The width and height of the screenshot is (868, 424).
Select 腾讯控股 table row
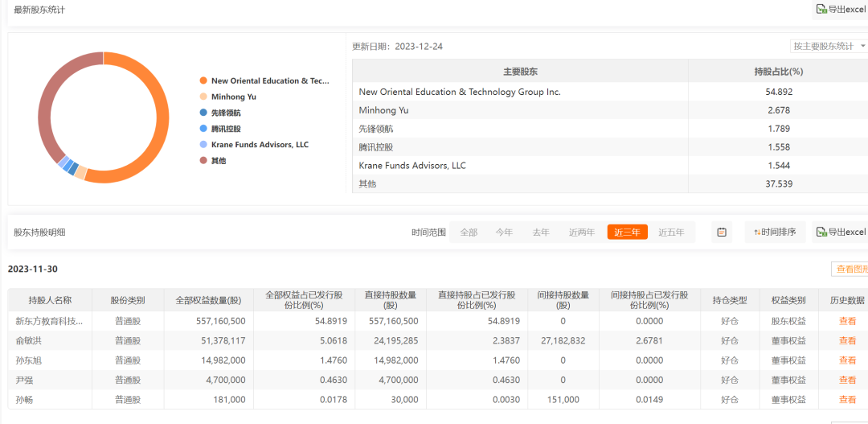tap(610, 147)
